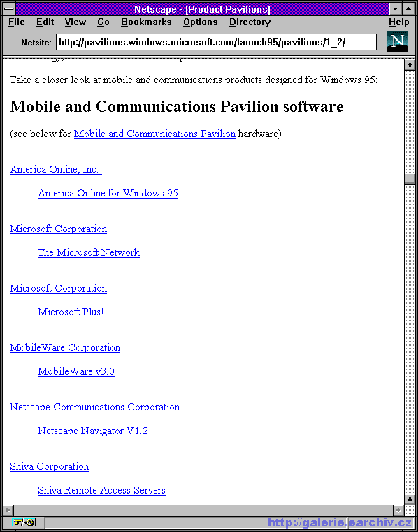418x532 pixels.
Task: Click the vertical scrollbar thumb
Action: tap(410, 178)
